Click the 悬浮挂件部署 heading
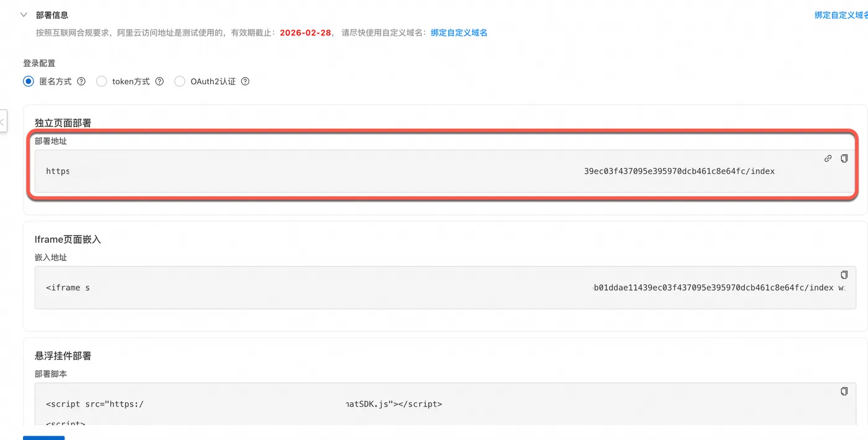This screenshot has height=440, width=868. click(x=63, y=356)
